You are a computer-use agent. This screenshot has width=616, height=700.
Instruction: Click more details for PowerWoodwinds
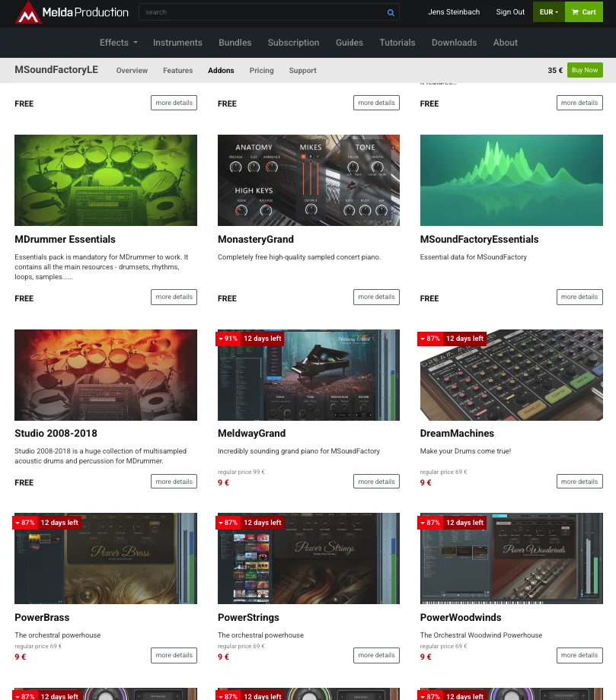579,655
